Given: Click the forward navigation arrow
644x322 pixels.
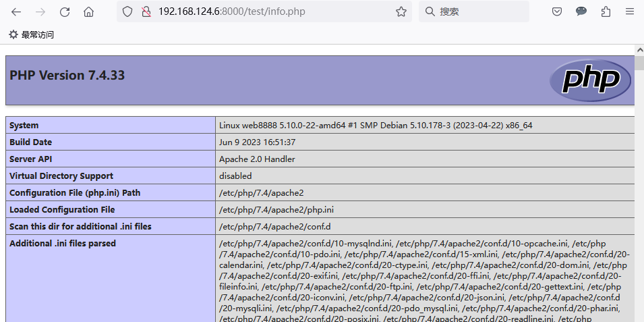Looking at the screenshot, I should pos(40,12).
